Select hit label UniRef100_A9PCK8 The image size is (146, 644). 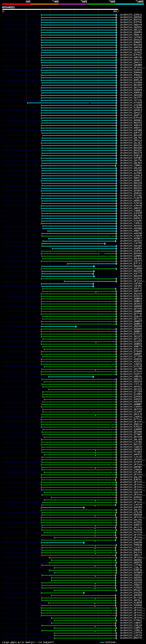point(131,48)
